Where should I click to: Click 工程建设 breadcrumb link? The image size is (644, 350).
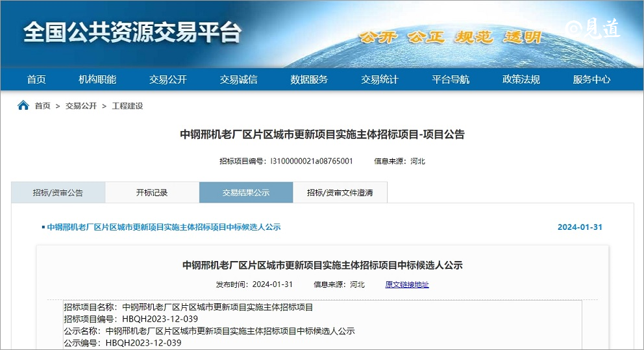(x=127, y=106)
